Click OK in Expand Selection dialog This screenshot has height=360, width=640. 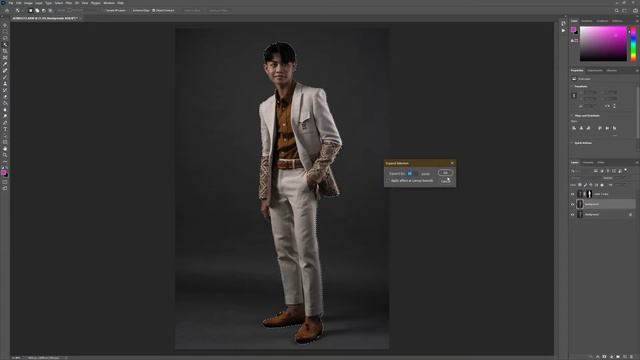coord(445,173)
